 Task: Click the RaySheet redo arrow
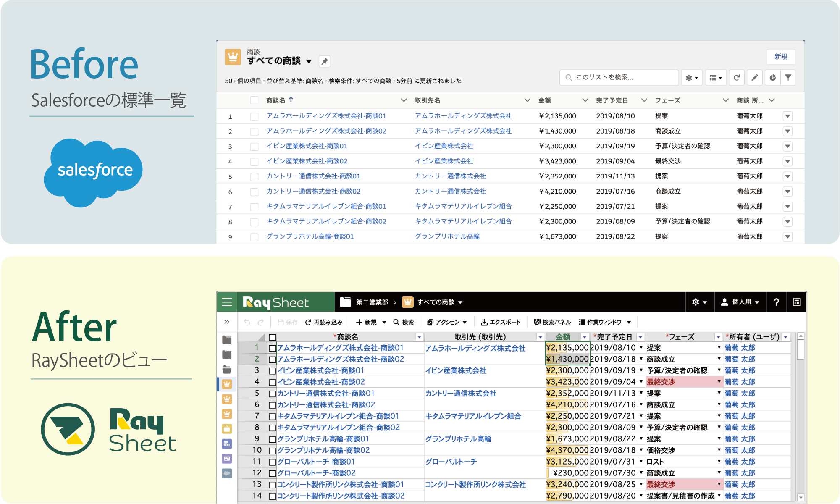point(261,322)
